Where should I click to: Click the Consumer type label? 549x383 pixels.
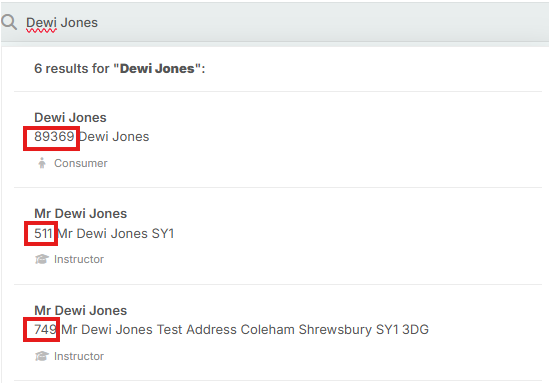pos(81,163)
